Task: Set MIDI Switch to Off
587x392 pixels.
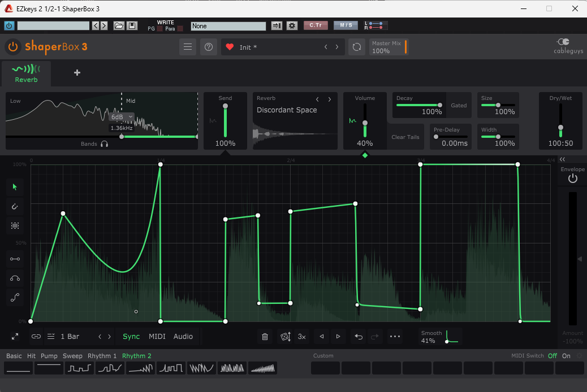Action: click(x=553, y=356)
